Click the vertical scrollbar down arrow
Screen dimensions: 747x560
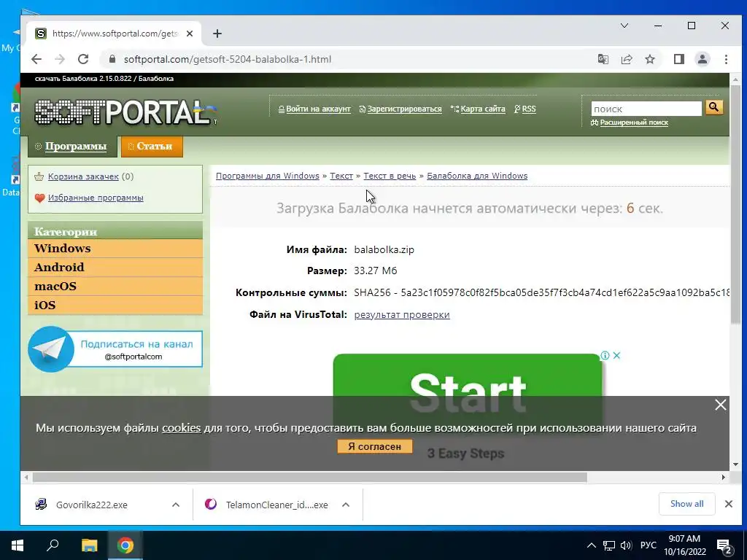(x=735, y=464)
